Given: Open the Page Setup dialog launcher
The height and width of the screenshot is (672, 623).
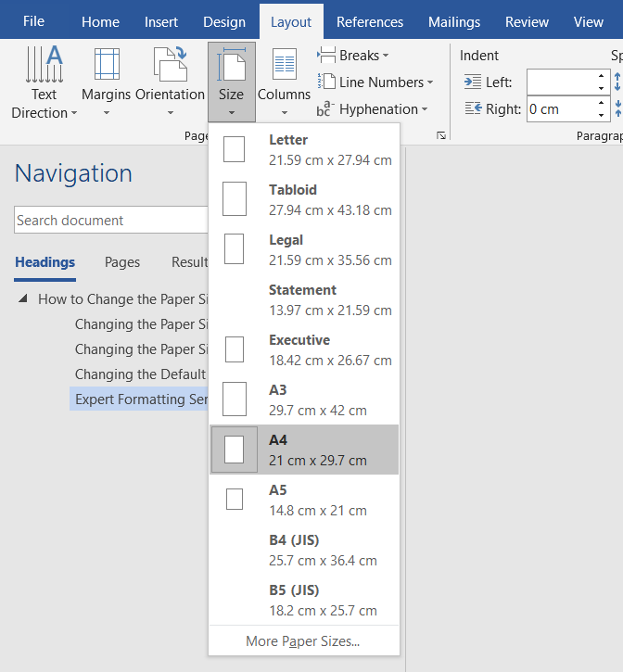Looking at the screenshot, I should coord(441,135).
